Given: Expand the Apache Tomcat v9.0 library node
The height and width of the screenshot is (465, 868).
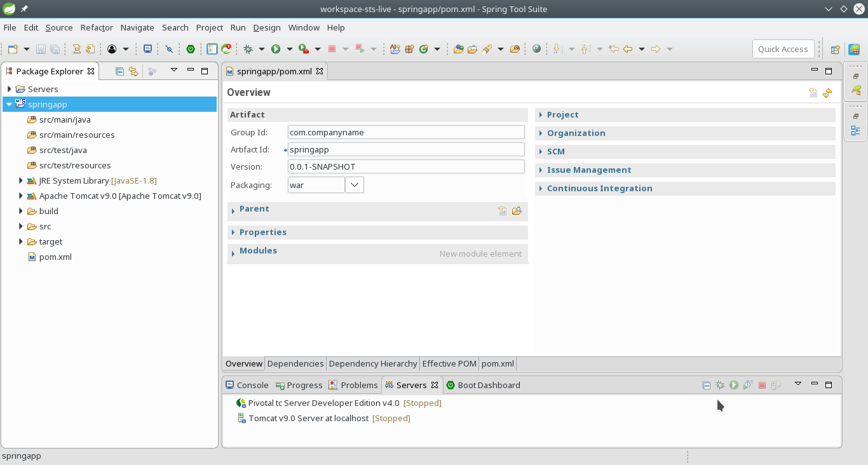Looking at the screenshot, I should pos(20,196).
